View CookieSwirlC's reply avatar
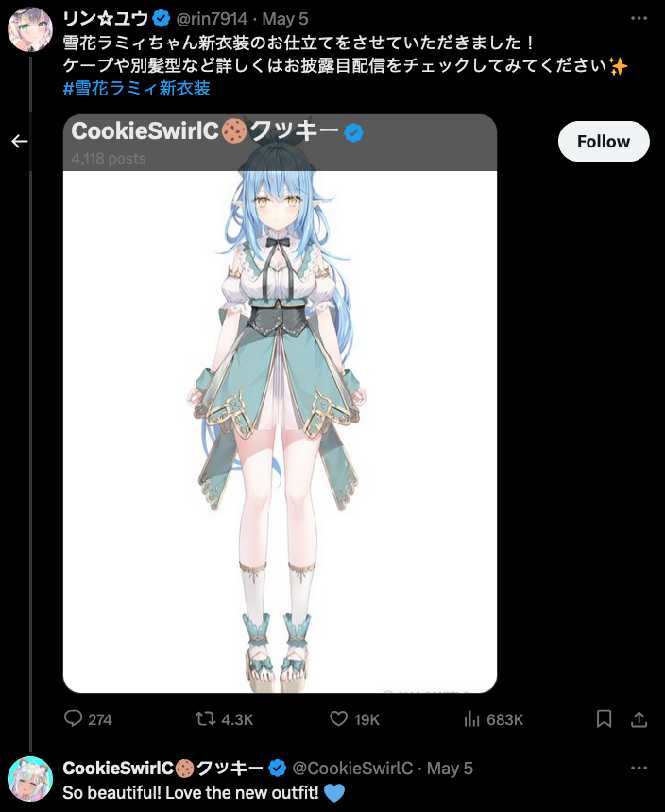Image resolution: width=665 pixels, height=812 pixels. click(30, 779)
